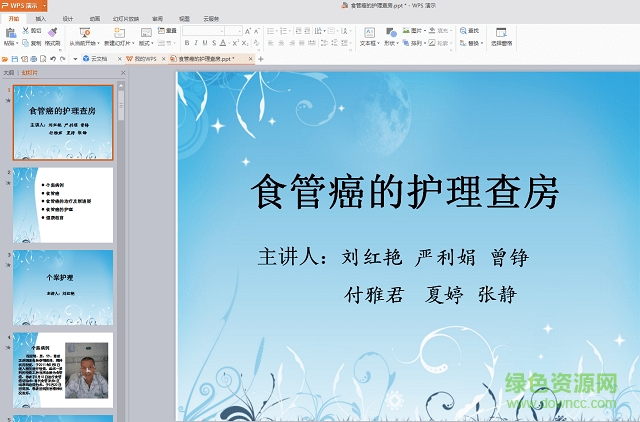
Task: Open the 我的WPS document tab
Action: coord(145,59)
